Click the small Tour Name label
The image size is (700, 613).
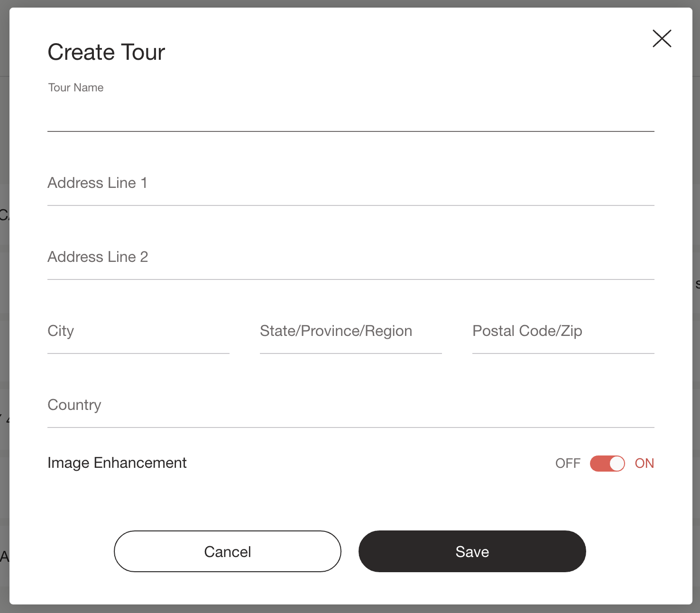point(76,88)
